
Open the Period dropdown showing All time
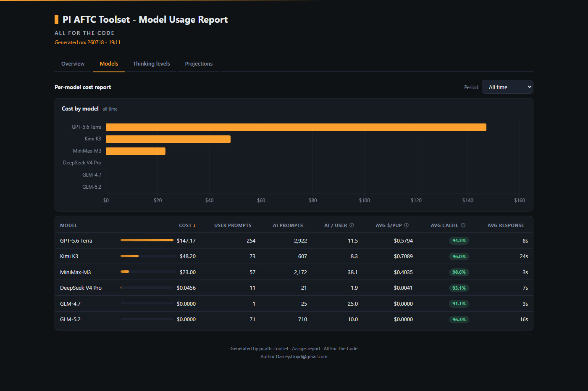(507, 87)
